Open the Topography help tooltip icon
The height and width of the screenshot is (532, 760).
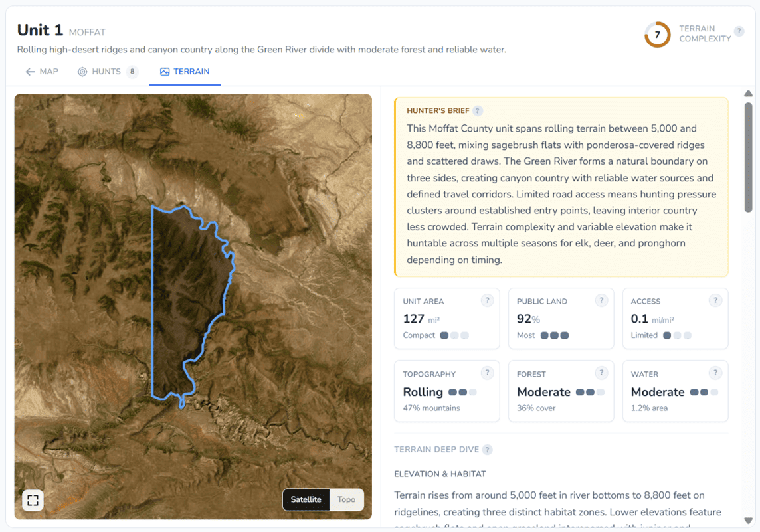click(x=487, y=373)
